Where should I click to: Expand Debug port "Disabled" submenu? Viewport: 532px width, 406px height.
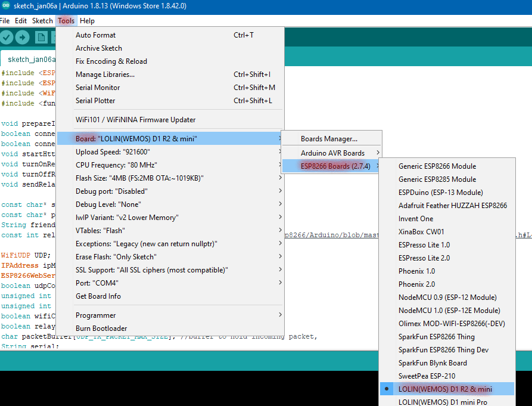(x=170, y=191)
